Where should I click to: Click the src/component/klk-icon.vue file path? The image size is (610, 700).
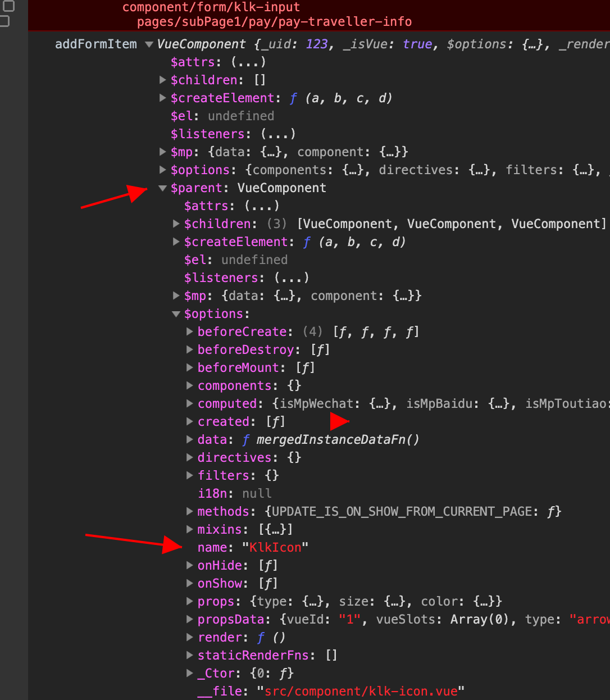361,692
